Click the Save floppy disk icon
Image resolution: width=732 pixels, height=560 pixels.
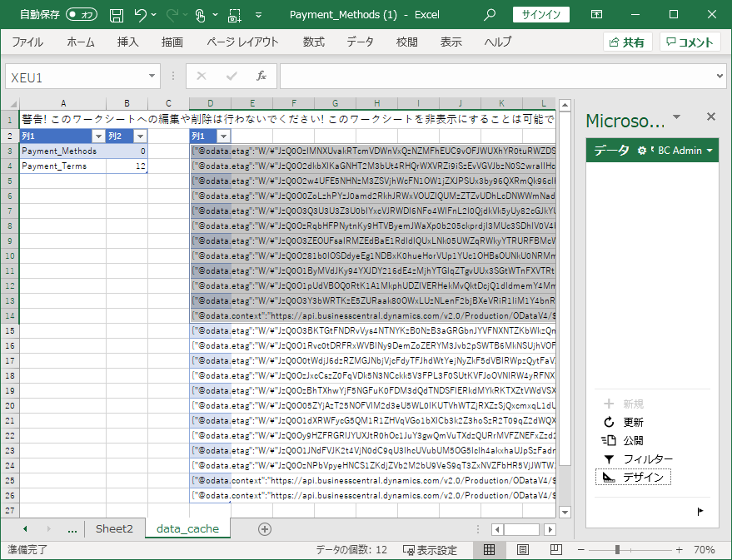(117, 15)
